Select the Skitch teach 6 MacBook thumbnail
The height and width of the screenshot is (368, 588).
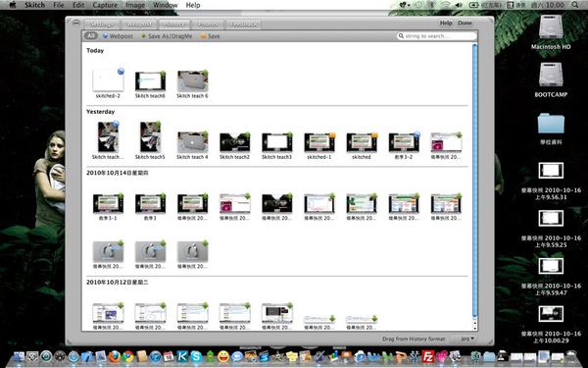pyautogui.click(x=192, y=80)
